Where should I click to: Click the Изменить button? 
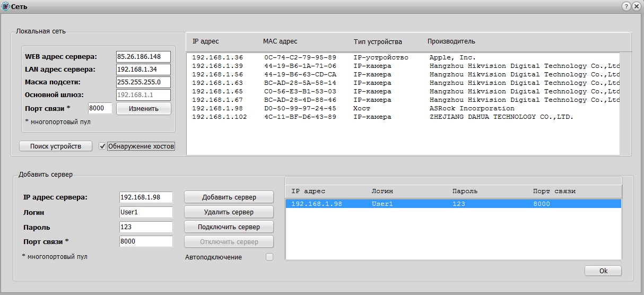[143, 109]
